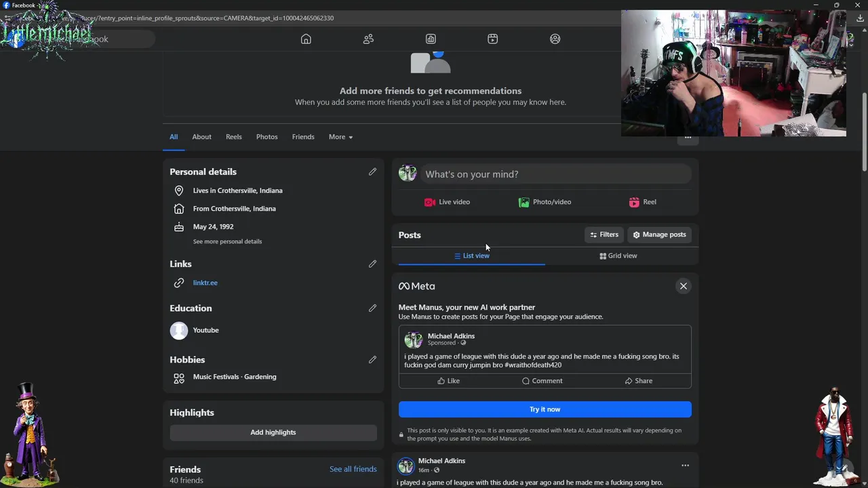Click the '40 friends' count text

click(186, 481)
